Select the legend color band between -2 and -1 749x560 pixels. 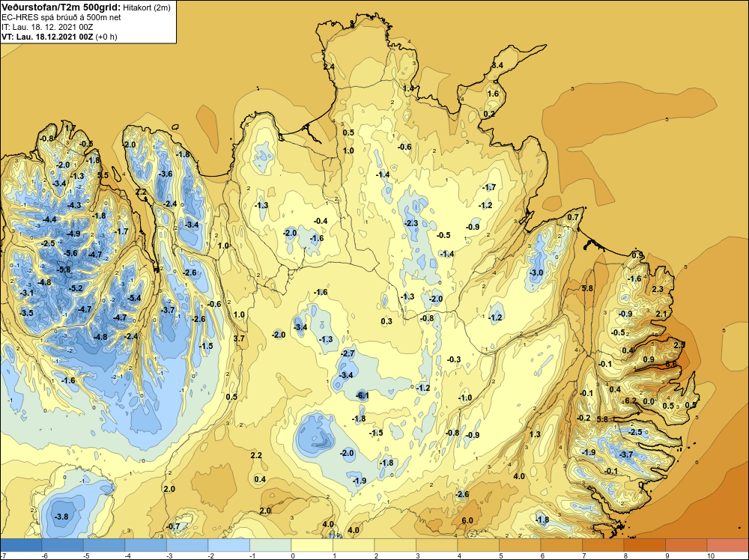click(x=228, y=545)
